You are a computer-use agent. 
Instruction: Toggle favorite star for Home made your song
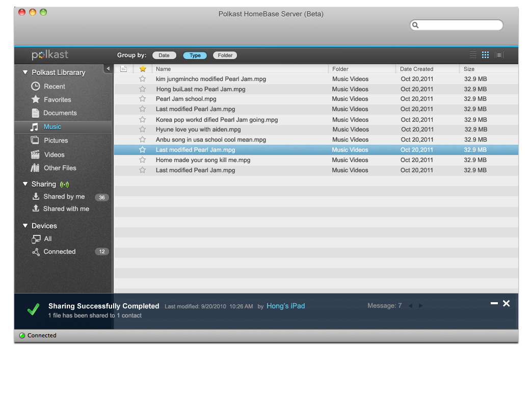pos(143,160)
